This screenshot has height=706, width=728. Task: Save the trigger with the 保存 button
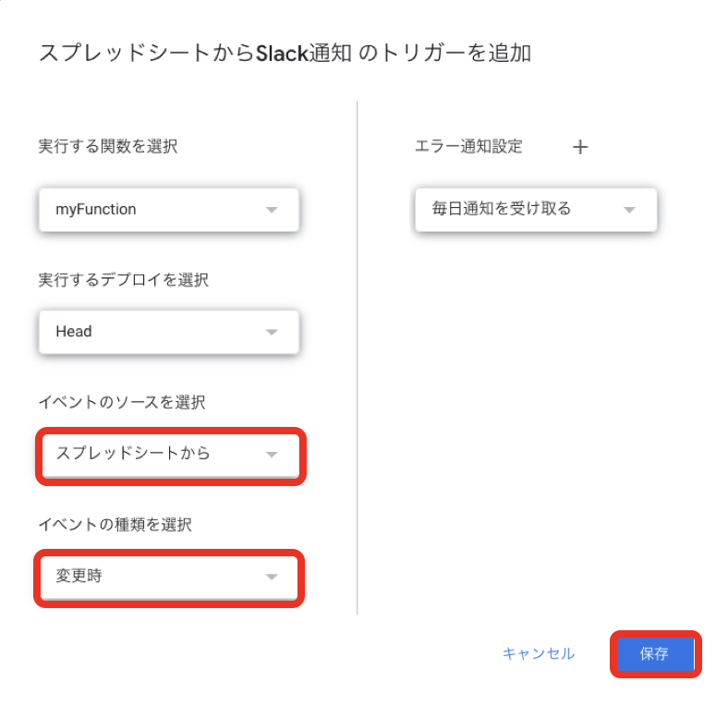pyautogui.click(x=655, y=653)
